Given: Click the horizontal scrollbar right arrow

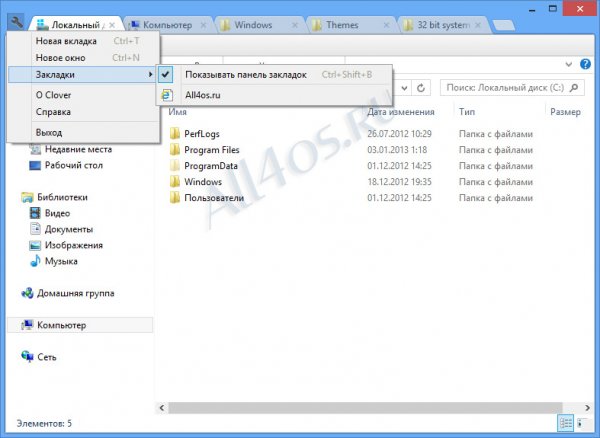Looking at the screenshot, I should [x=587, y=408].
